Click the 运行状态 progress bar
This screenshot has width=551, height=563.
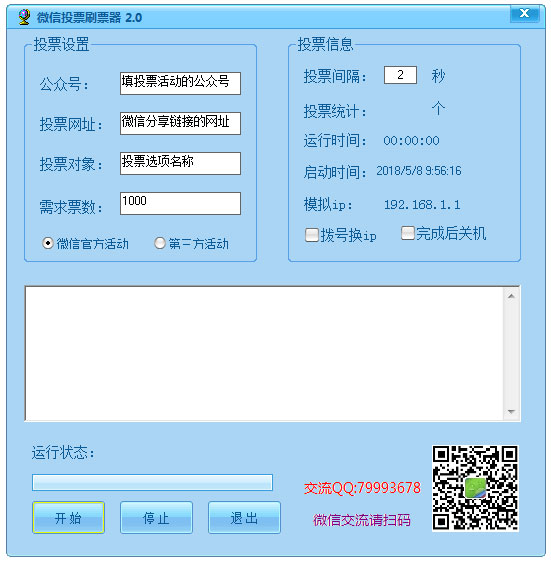click(x=152, y=482)
